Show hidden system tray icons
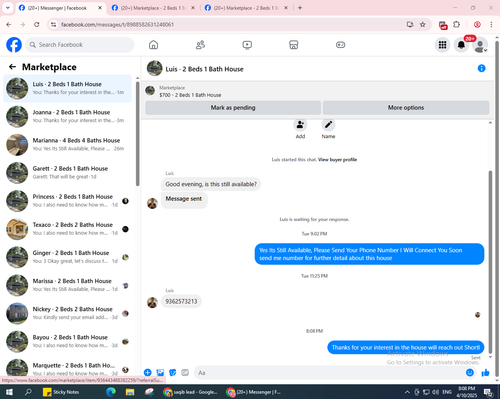This screenshot has width=500, height=399. (407, 392)
